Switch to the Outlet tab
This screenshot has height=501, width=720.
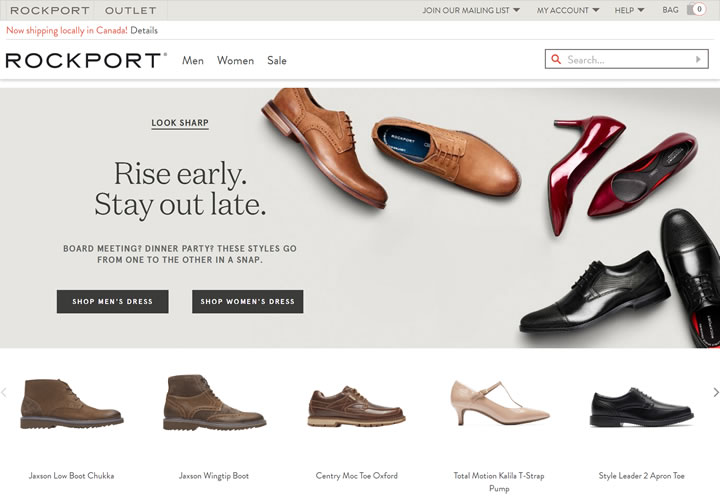pos(130,10)
